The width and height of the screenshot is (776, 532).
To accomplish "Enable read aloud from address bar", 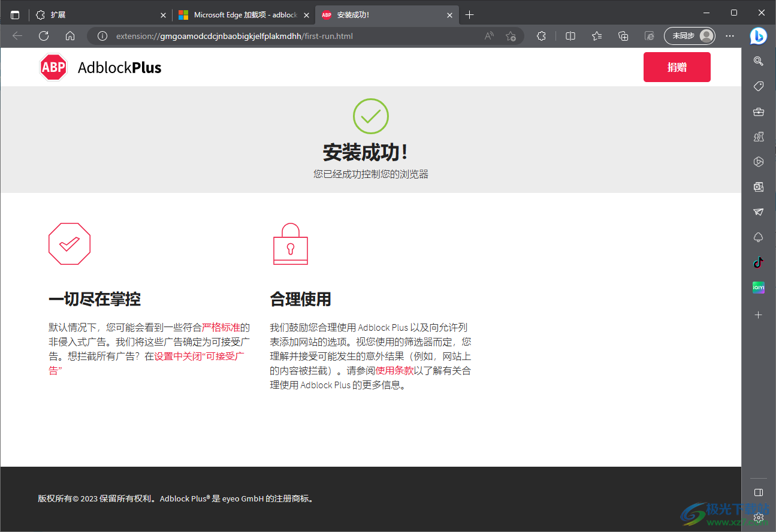I will 490,36.
